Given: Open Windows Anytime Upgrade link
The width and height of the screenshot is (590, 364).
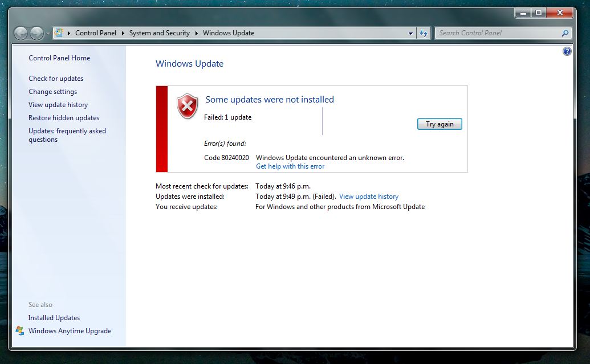Looking at the screenshot, I should (x=70, y=331).
